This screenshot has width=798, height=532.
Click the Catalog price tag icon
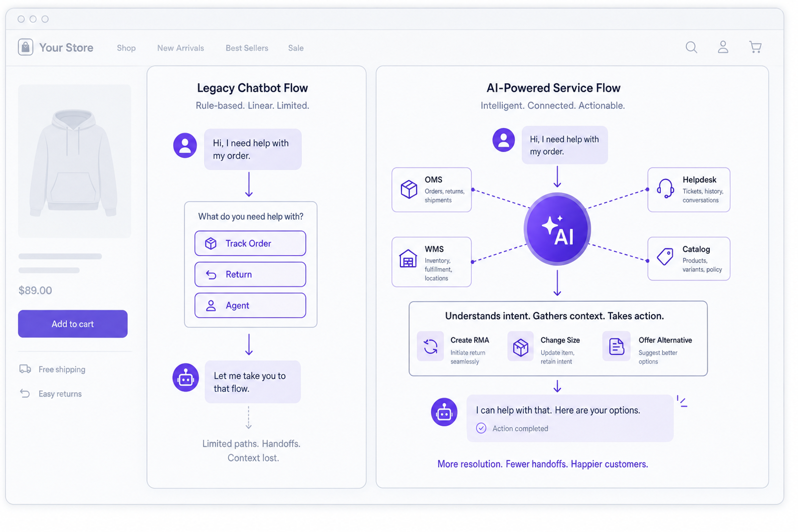tap(665, 257)
